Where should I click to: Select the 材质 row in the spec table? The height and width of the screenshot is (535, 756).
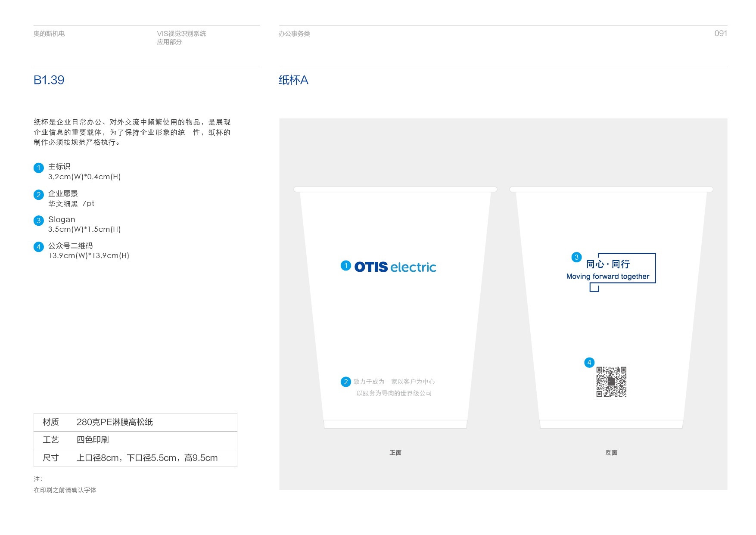coord(135,422)
